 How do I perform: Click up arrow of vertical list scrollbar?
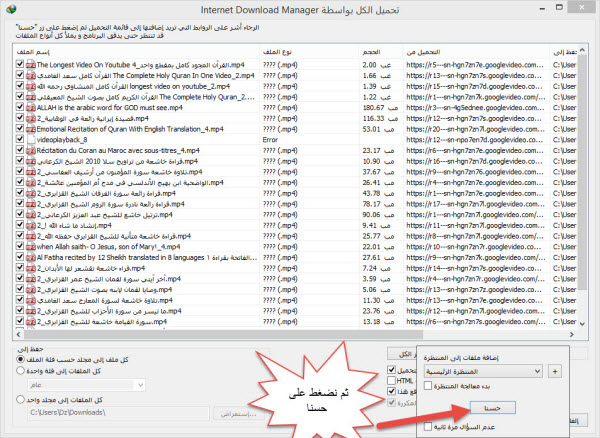click(x=582, y=50)
